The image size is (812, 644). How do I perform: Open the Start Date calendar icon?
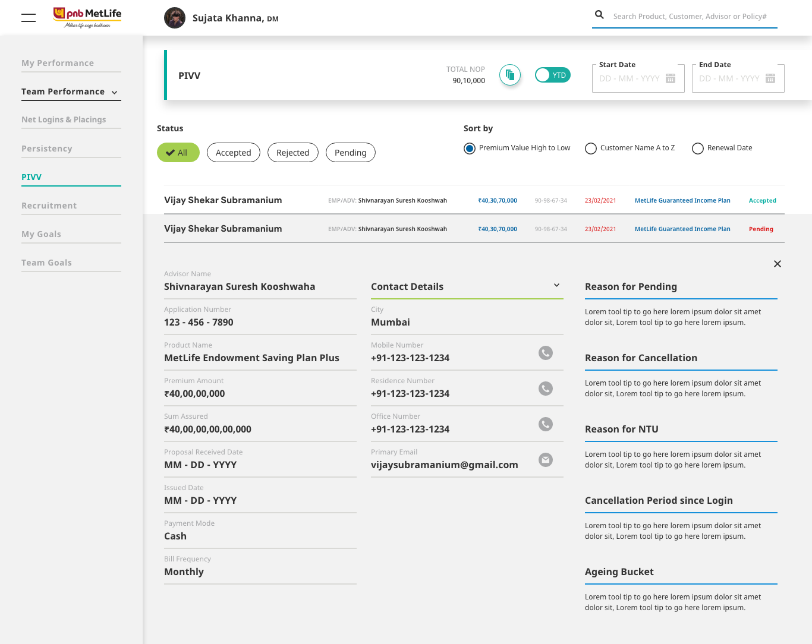(x=671, y=78)
